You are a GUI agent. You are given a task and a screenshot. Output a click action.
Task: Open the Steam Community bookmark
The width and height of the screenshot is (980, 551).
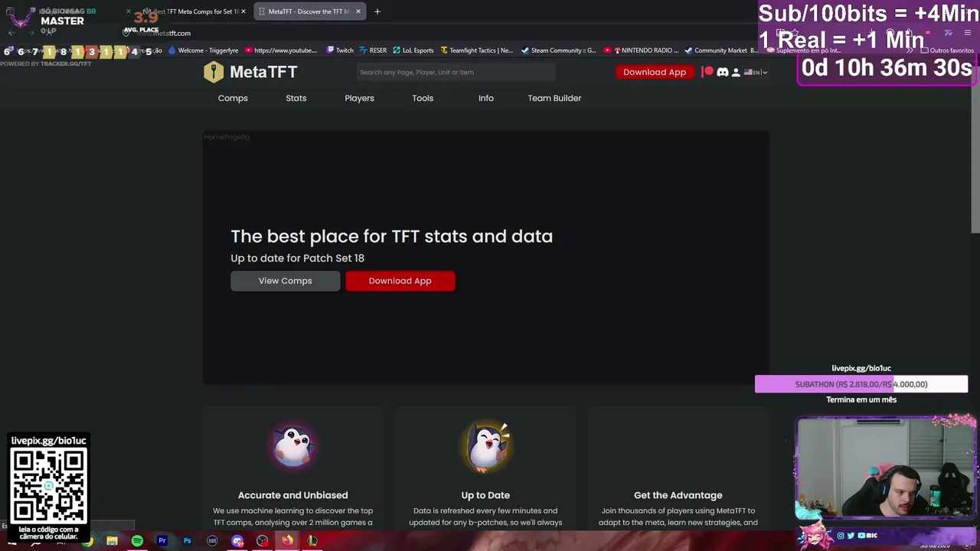tap(558, 51)
